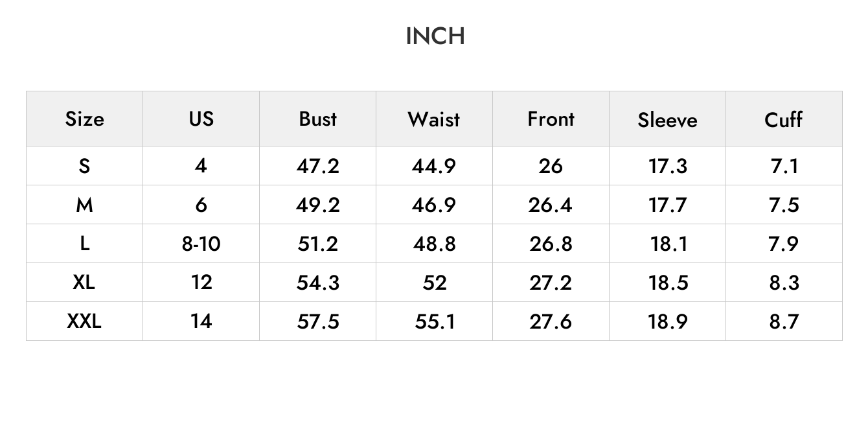Select the Front column header

click(551, 119)
